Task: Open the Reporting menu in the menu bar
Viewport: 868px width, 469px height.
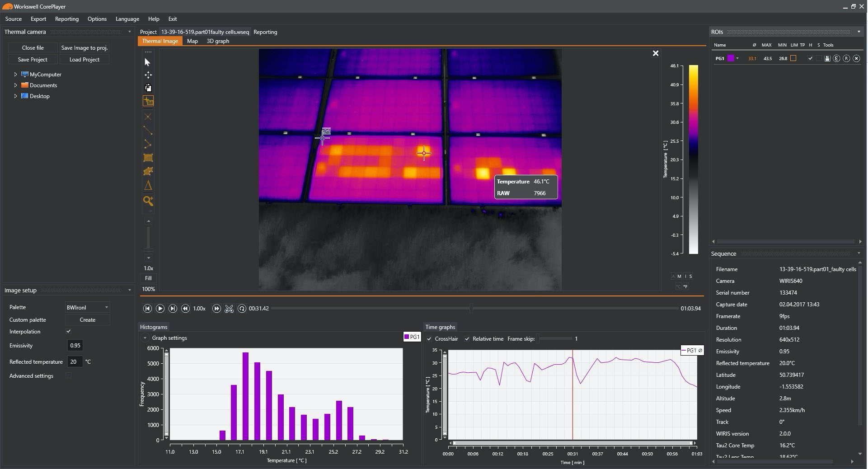Action: (67, 19)
